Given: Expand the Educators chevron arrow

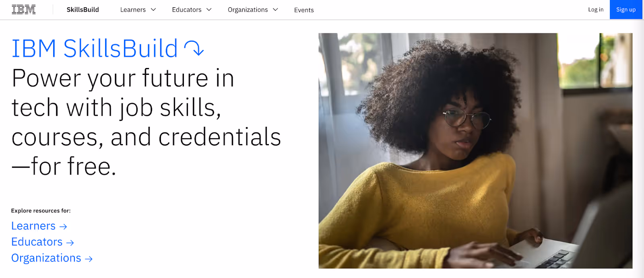Looking at the screenshot, I should [x=209, y=10].
